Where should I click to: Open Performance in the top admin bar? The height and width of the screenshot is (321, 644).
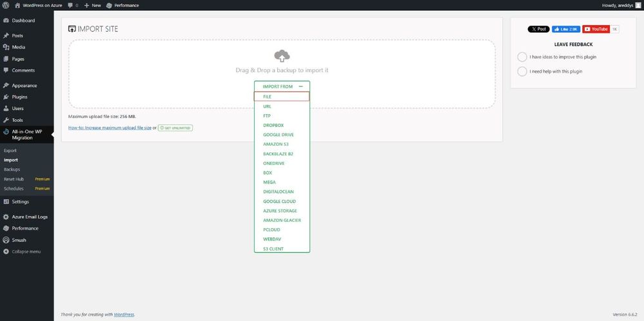coord(122,5)
